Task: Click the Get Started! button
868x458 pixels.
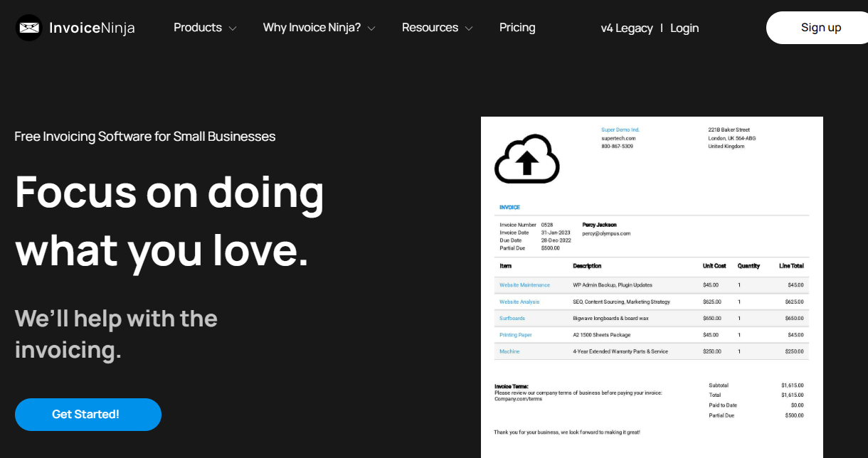Action: (x=88, y=414)
